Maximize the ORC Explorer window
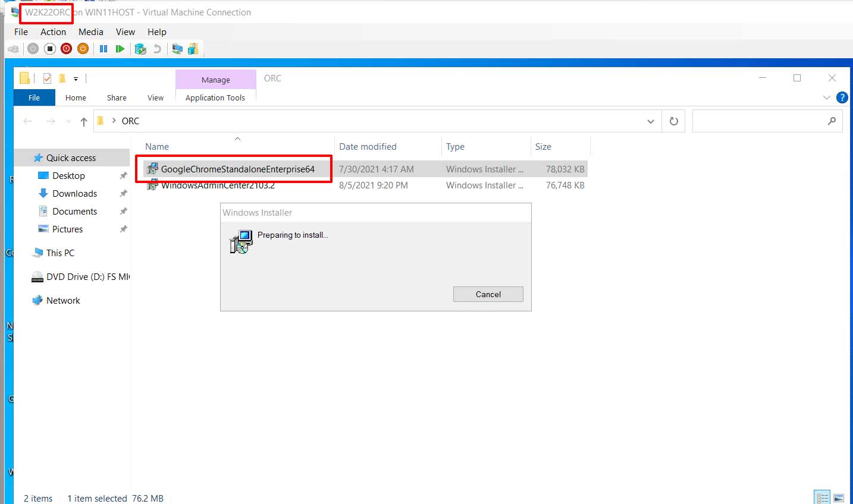853x504 pixels. (x=797, y=78)
